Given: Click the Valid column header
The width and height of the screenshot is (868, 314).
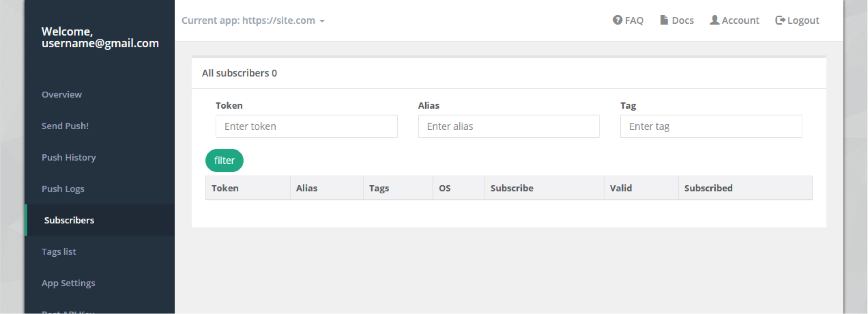Looking at the screenshot, I should [621, 188].
